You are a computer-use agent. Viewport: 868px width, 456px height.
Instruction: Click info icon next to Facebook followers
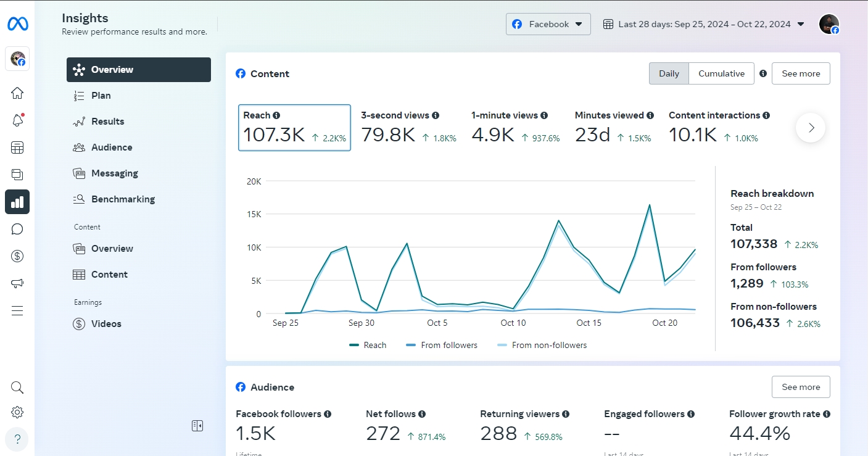coord(328,414)
